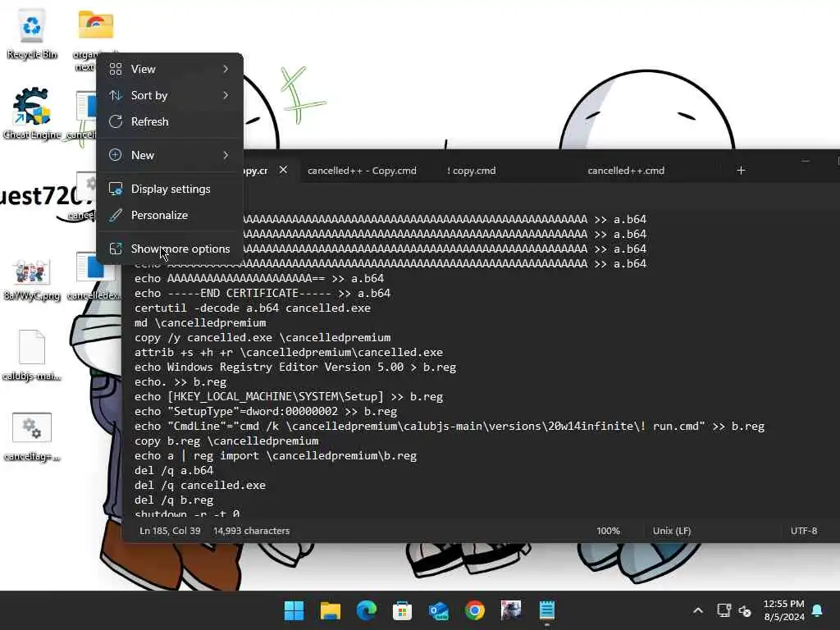The image size is (840, 630).
Task: Open File Explorer from the taskbar
Action: point(330,610)
